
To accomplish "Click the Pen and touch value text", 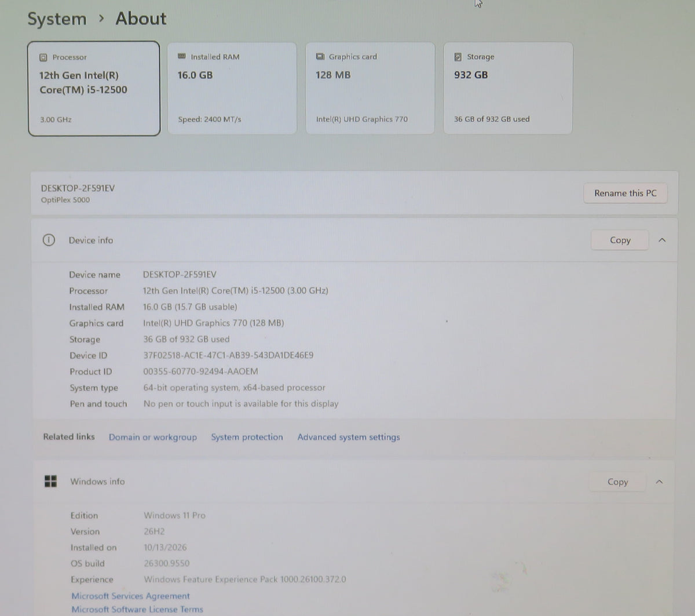I will [x=241, y=404].
